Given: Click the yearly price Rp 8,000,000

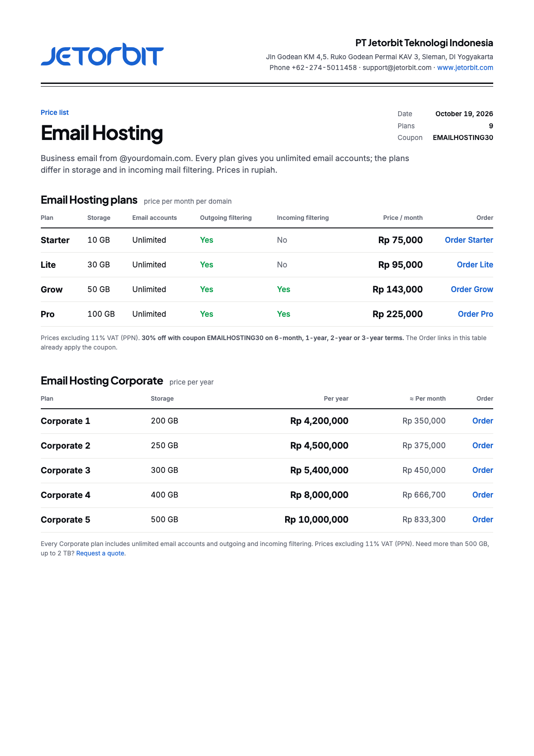Looking at the screenshot, I should click(319, 495).
